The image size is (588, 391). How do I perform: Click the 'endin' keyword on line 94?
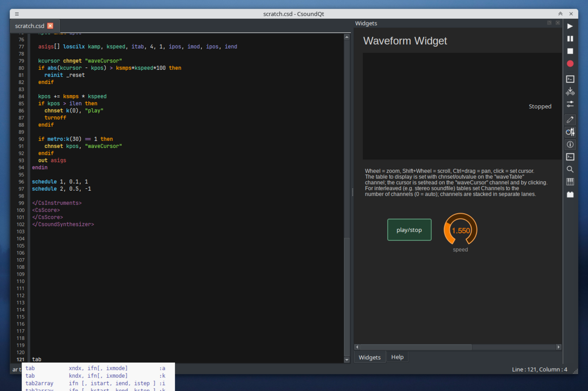tap(40, 167)
